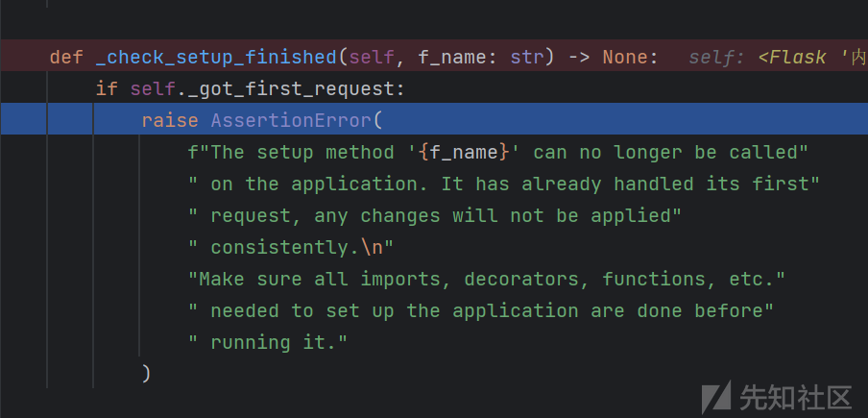Click the raise keyword on the highlighted line
The width and height of the screenshot is (868, 418).
(x=170, y=120)
